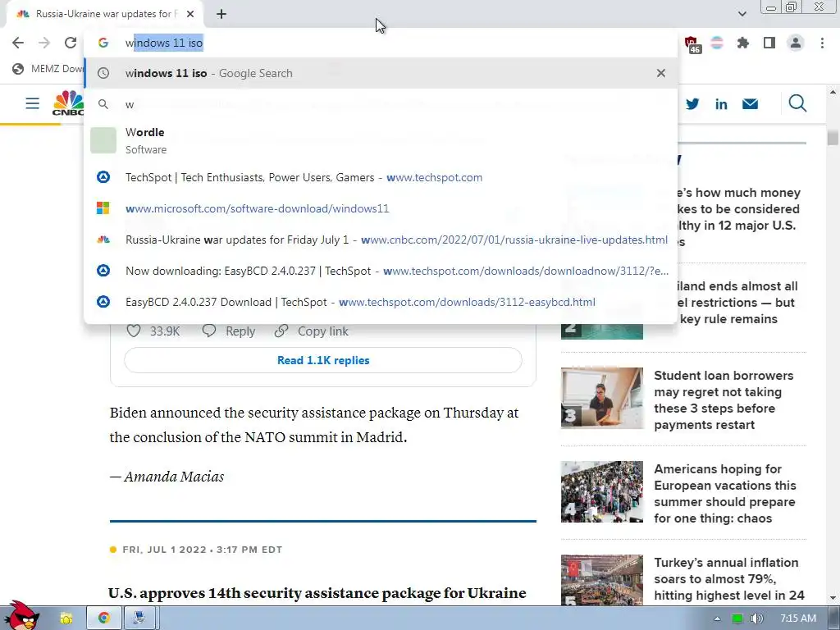
Task: Select the Russia-Ukraine war updates tab
Action: click(104, 14)
